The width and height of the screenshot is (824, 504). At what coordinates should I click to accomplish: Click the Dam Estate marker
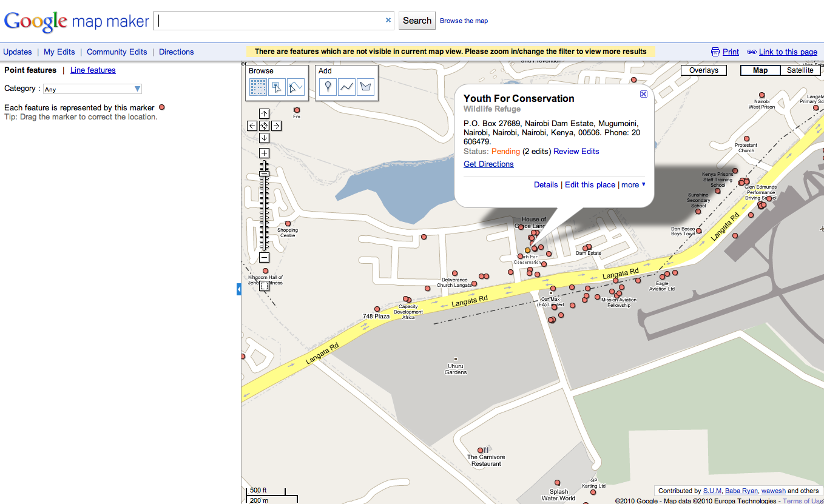pos(588,247)
